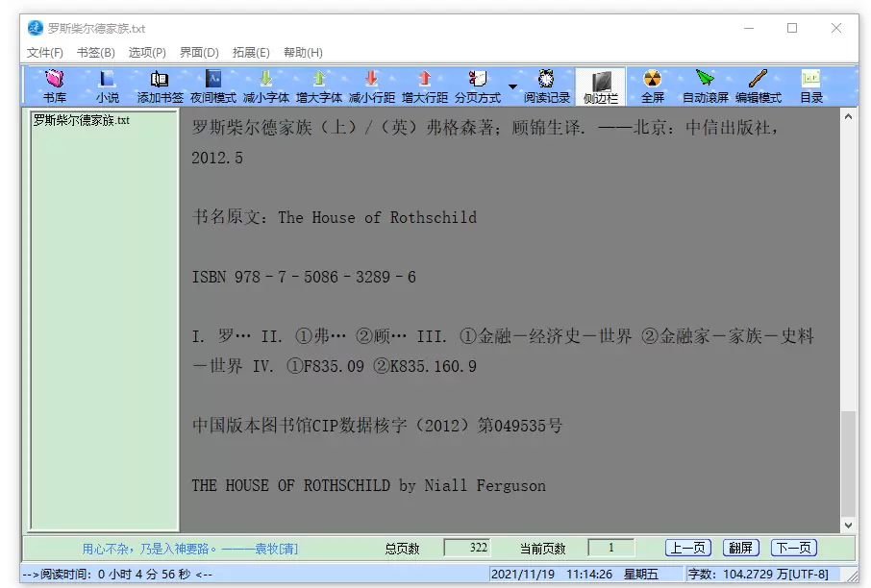Viewport: 871px width, 588px height.
Task: Reduce line spacing with 减小行距
Action: (x=372, y=86)
